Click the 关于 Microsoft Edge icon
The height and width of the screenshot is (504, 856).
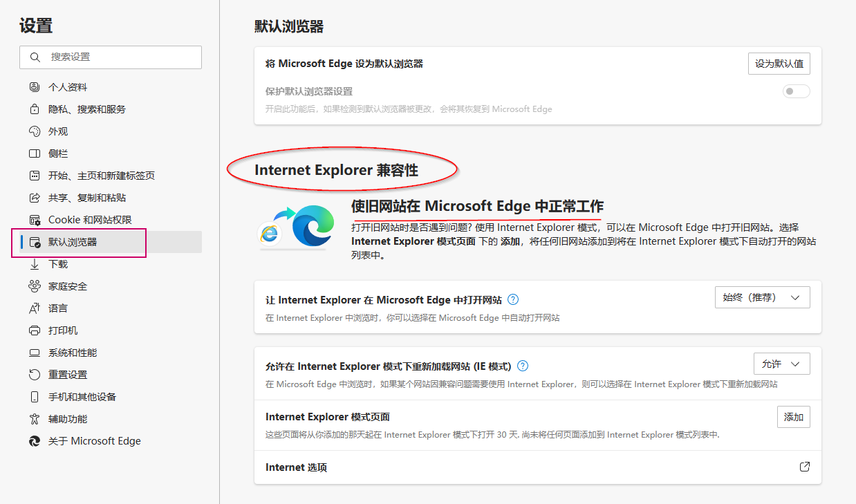point(35,440)
